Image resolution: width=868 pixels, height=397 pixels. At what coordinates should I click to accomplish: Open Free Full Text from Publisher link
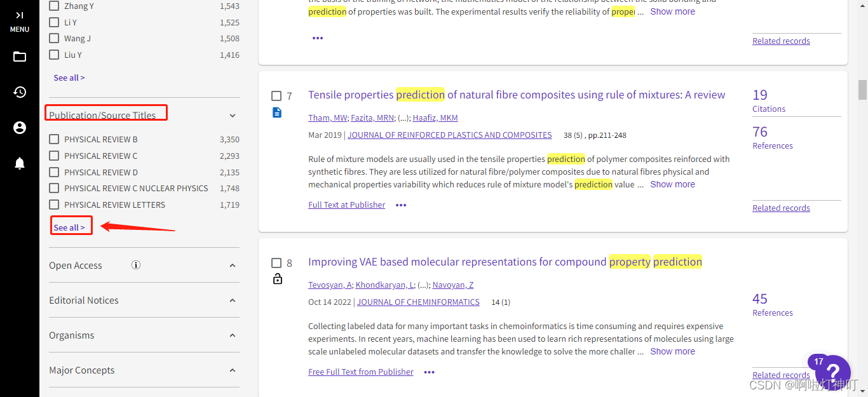361,372
